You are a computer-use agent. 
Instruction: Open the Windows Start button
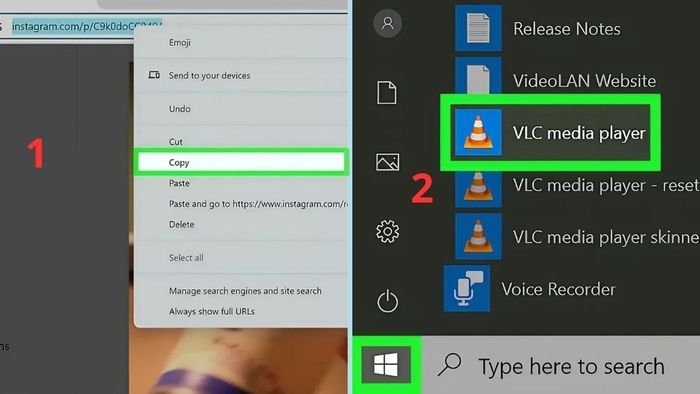(386, 365)
